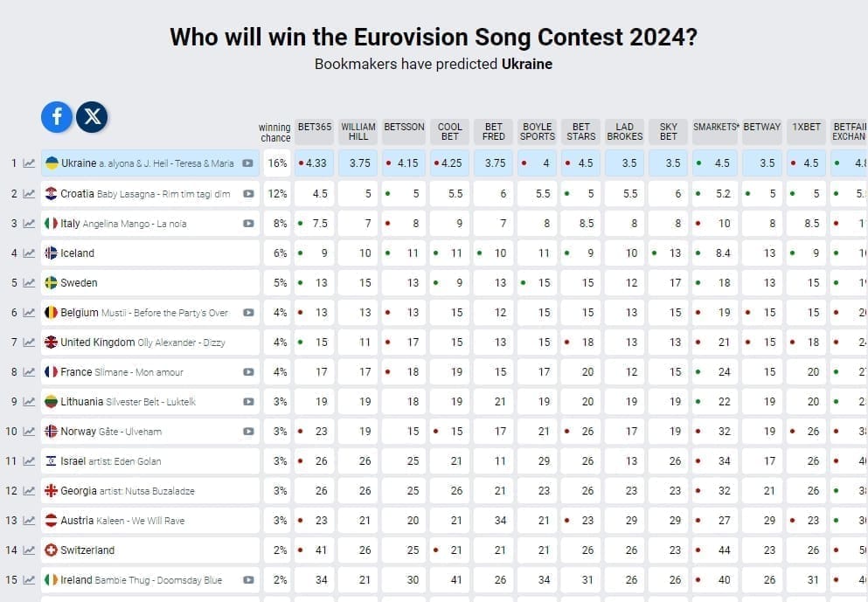Click the bolded Ukraine predicted winner text
This screenshot has height=602, width=868.
pos(528,64)
